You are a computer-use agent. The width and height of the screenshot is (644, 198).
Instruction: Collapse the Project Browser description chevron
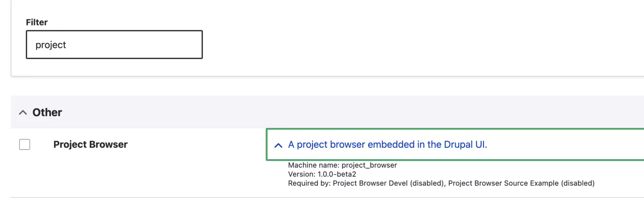point(279,145)
